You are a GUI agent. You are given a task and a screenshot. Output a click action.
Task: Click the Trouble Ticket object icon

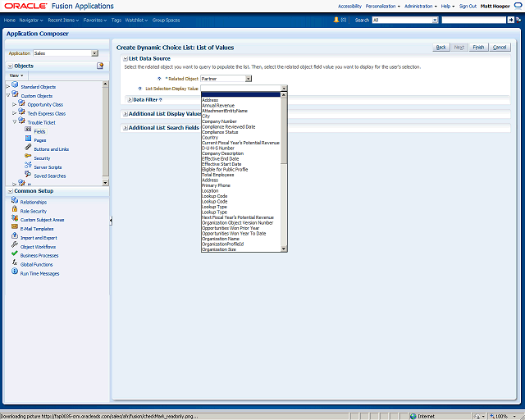(x=21, y=121)
